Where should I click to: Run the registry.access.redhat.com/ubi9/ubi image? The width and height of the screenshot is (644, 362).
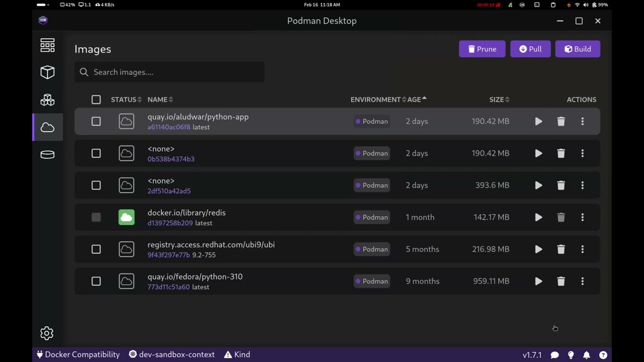(538, 249)
